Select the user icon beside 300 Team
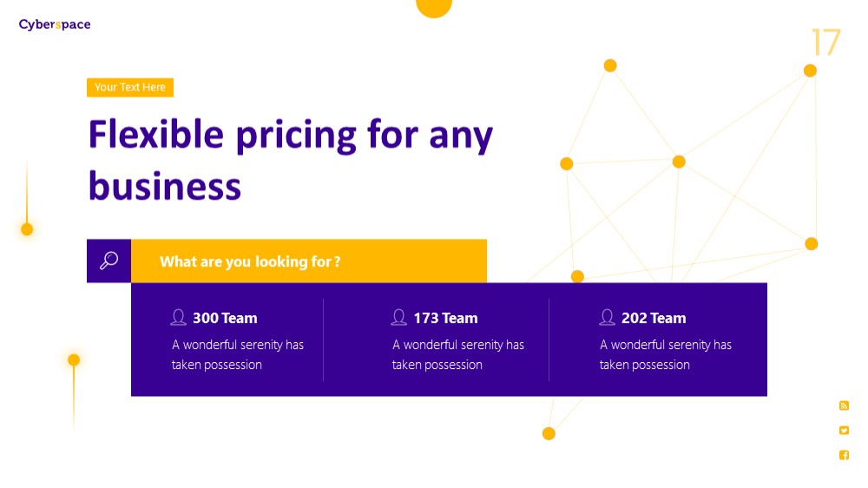 click(x=178, y=318)
